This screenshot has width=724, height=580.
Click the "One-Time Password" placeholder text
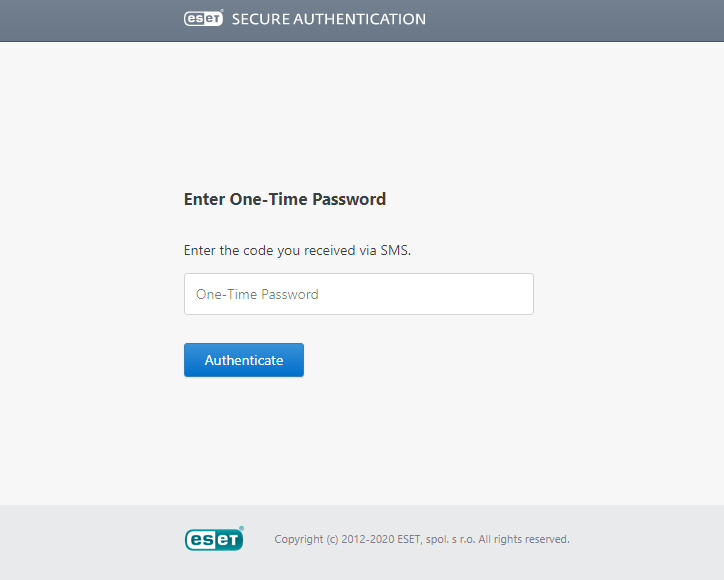257,294
